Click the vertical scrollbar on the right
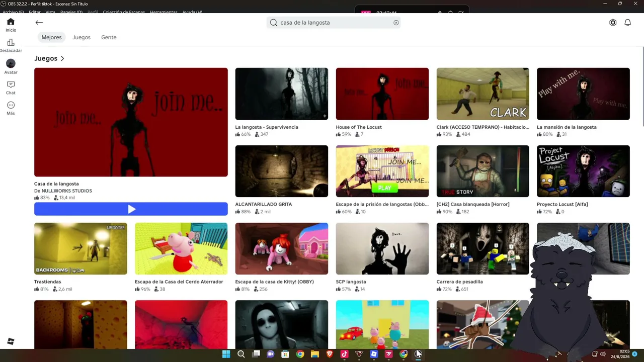 642,86
